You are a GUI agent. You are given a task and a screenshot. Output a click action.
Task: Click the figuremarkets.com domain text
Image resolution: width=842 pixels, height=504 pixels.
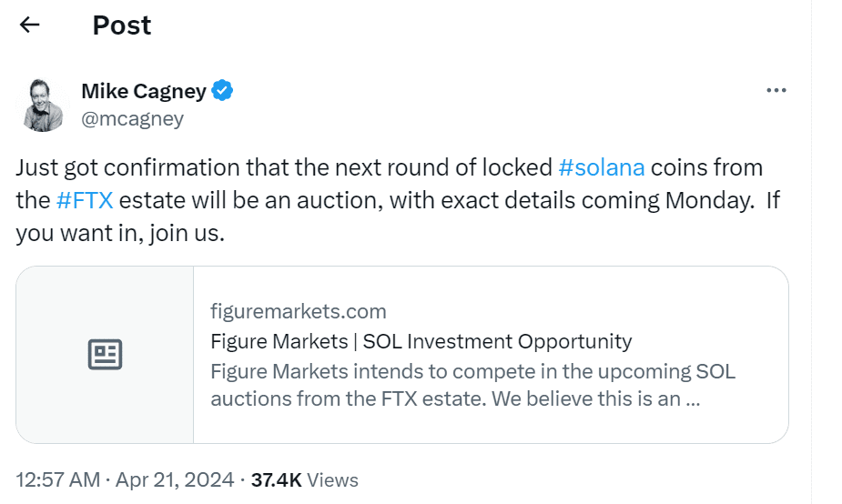point(298,312)
